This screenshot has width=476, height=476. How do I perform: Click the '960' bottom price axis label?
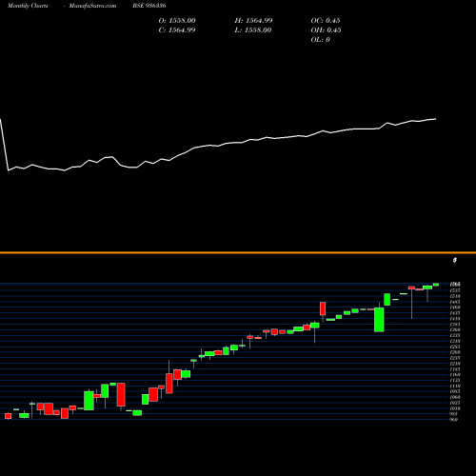454,420
